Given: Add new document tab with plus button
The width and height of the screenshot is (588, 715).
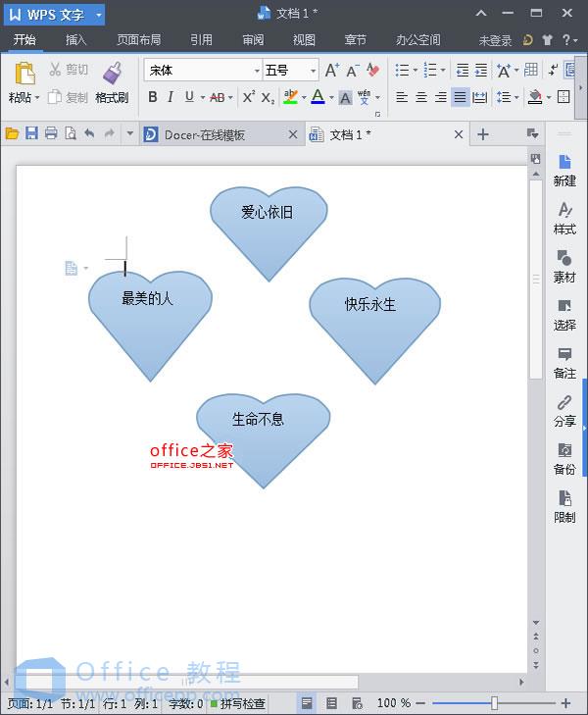Looking at the screenshot, I should [483, 134].
